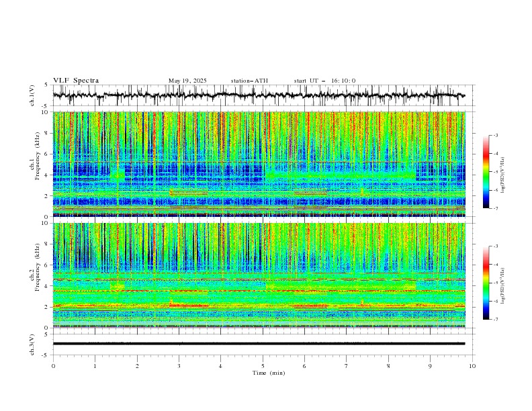
Task: Click the ch.1 log(PSD) colorbar label
Action: coord(503,175)
